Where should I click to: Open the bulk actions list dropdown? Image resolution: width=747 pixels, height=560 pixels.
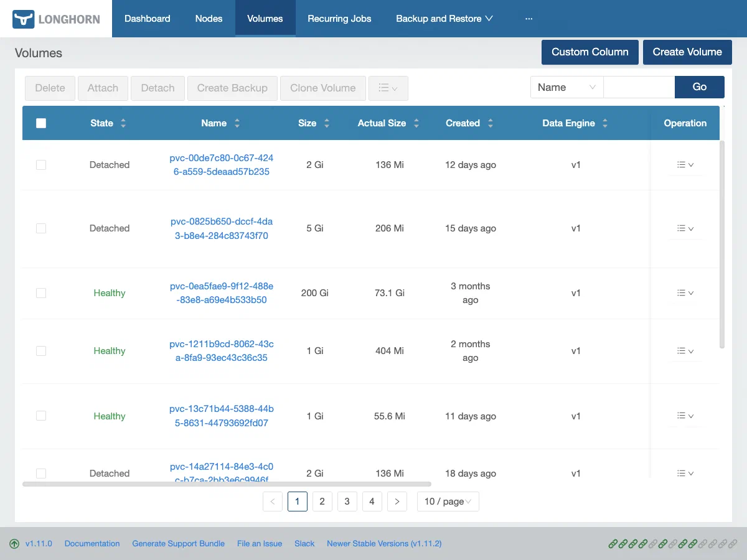[388, 88]
